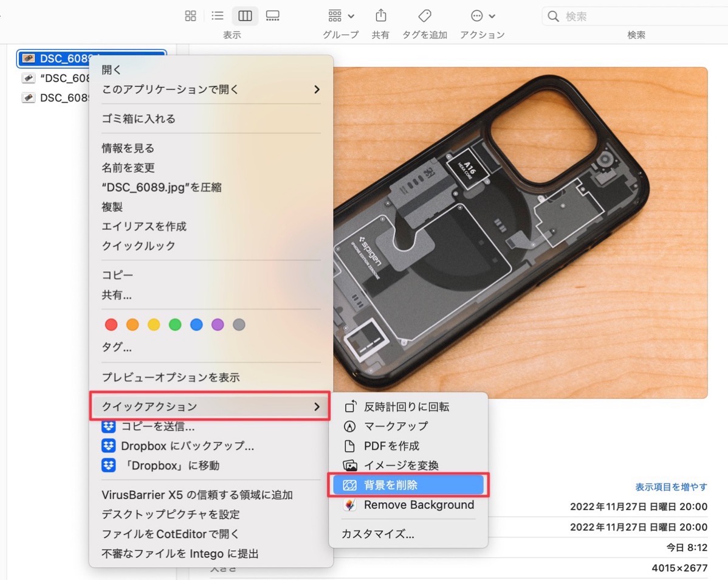The height and width of the screenshot is (580, 728).
Task: Select column view in toolbar
Action: 245,16
